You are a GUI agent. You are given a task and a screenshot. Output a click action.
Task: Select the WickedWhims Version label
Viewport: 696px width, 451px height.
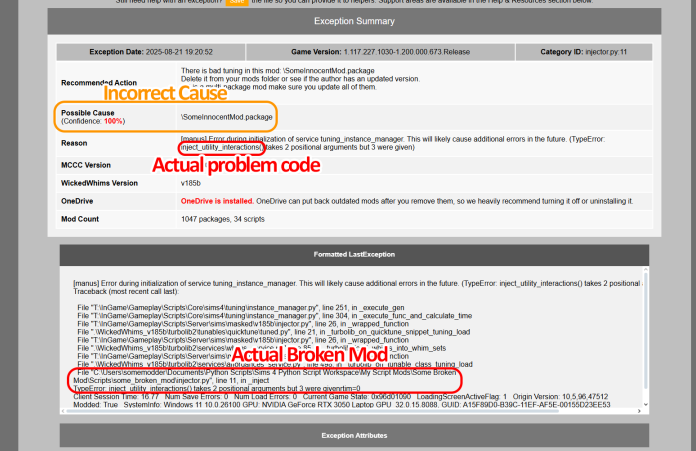tap(99, 183)
